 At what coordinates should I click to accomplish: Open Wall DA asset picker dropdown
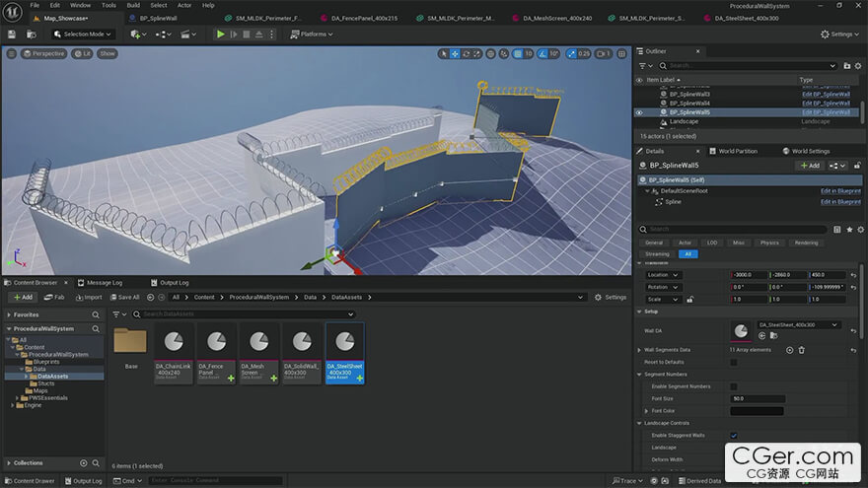pos(798,324)
